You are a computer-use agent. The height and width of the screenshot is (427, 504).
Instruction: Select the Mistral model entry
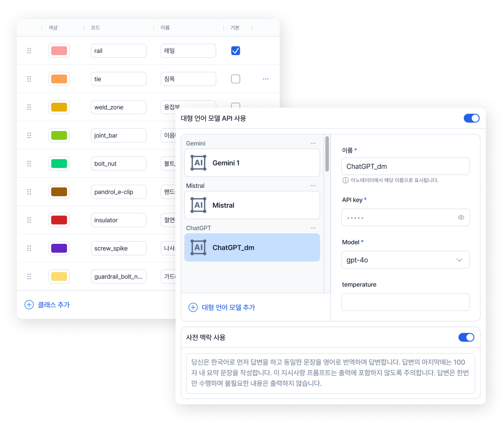pyautogui.click(x=252, y=205)
